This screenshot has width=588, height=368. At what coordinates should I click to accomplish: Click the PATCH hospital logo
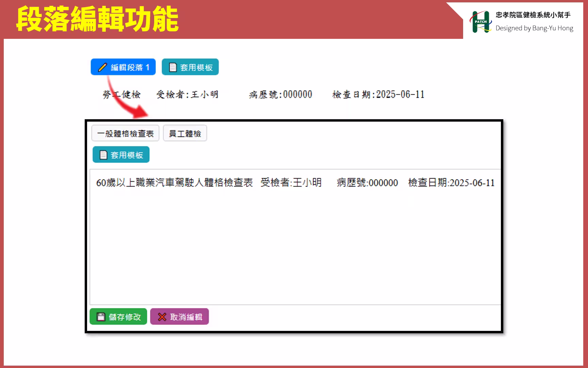pyautogui.click(x=480, y=22)
